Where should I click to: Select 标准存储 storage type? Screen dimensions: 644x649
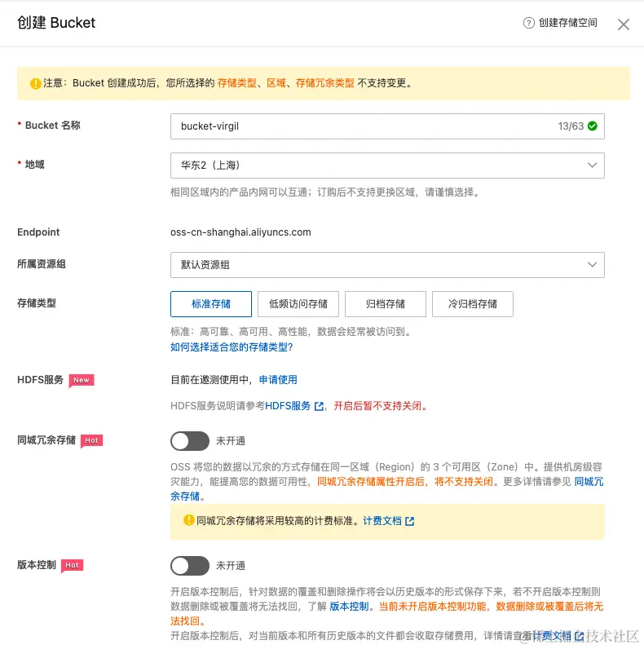[x=211, y=304]
